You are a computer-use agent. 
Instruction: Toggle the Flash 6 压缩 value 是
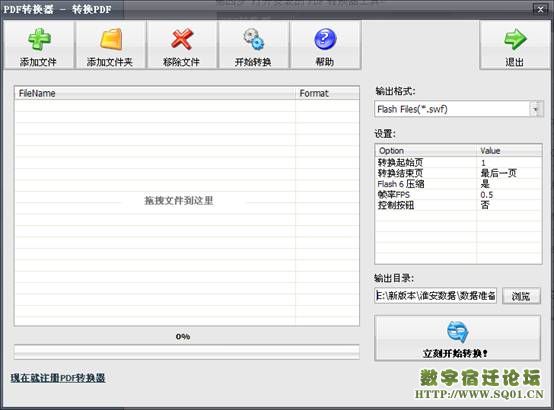[485, 184]
